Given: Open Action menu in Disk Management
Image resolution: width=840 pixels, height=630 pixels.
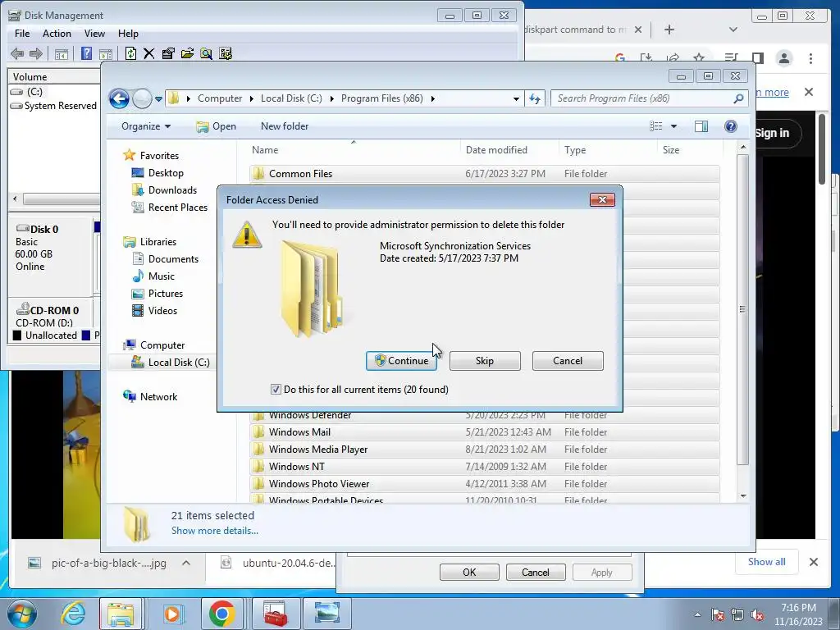Looking at the screenshot, I should pos(57,33).
